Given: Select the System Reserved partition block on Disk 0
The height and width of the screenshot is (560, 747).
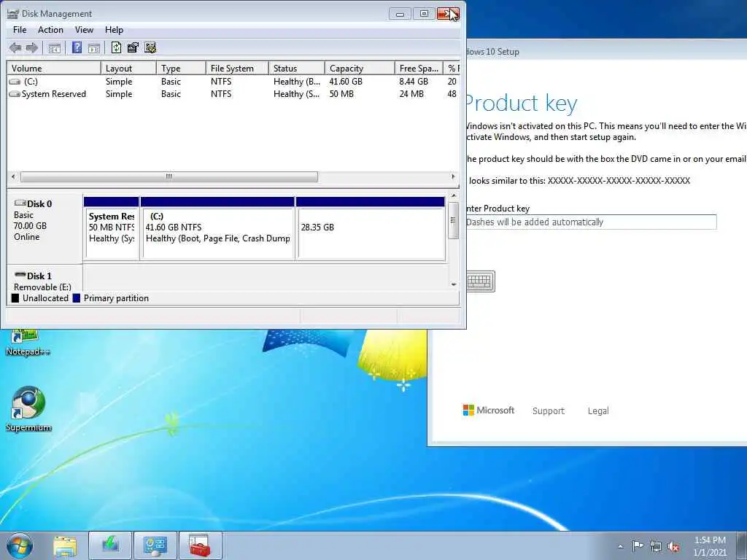Looking at the screenshot, I should point(111,228).
